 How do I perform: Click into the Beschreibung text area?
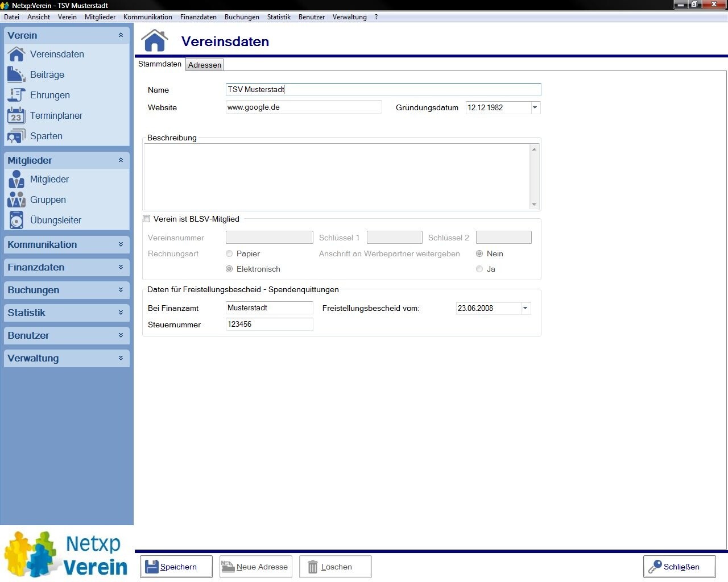click(x=337, y=177)
